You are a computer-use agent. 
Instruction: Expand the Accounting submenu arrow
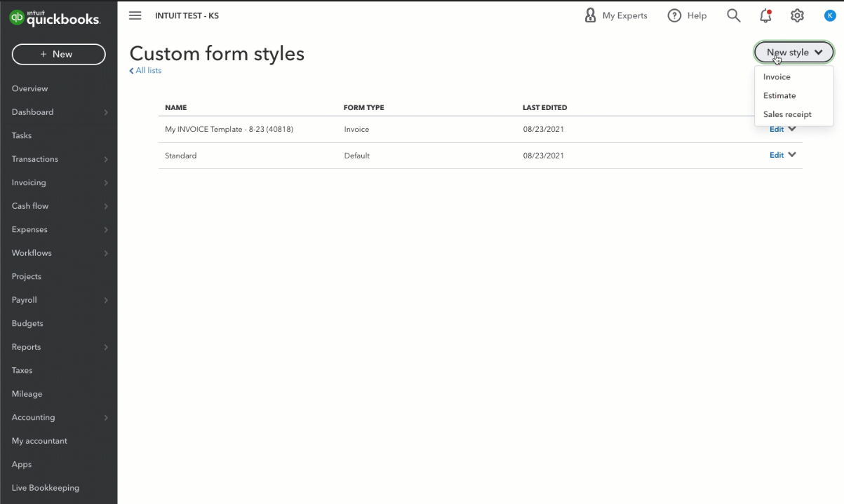(x=106, y=418)
